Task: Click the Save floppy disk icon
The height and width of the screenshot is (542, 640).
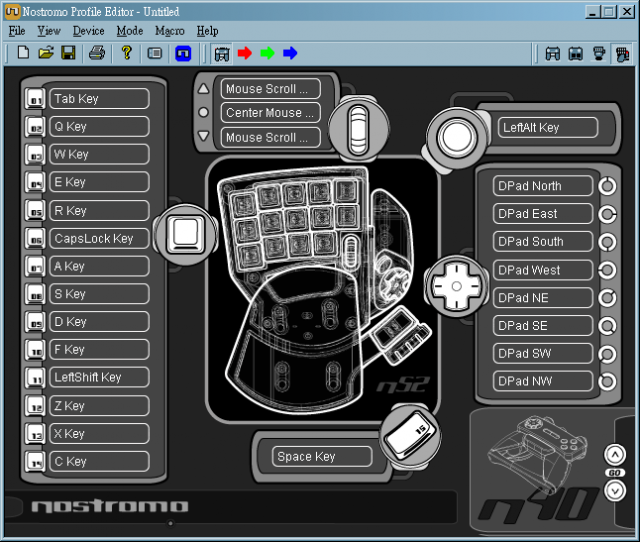Action: coord(68,53)
